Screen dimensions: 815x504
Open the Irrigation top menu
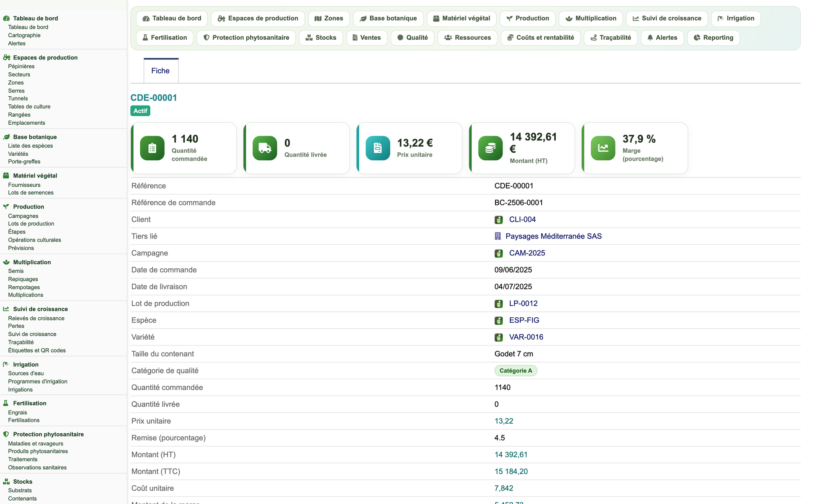pyautogui.click(x=735, y=18)
